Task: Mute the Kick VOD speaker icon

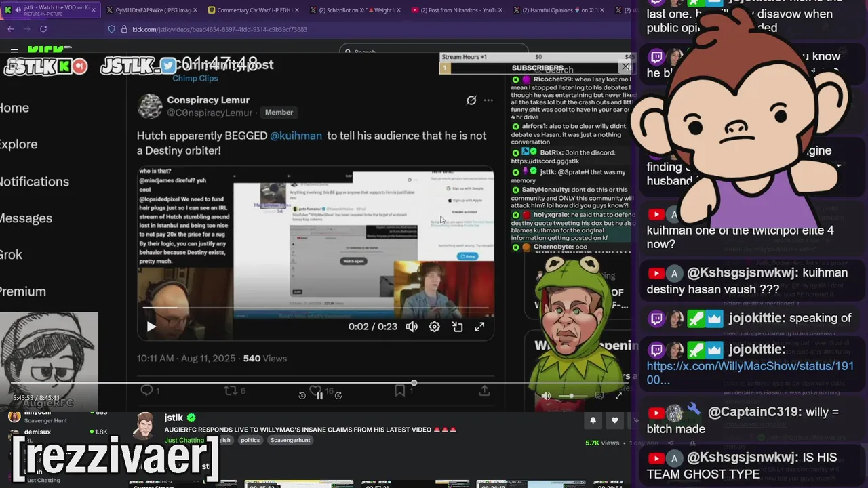Action: [546, 396]
